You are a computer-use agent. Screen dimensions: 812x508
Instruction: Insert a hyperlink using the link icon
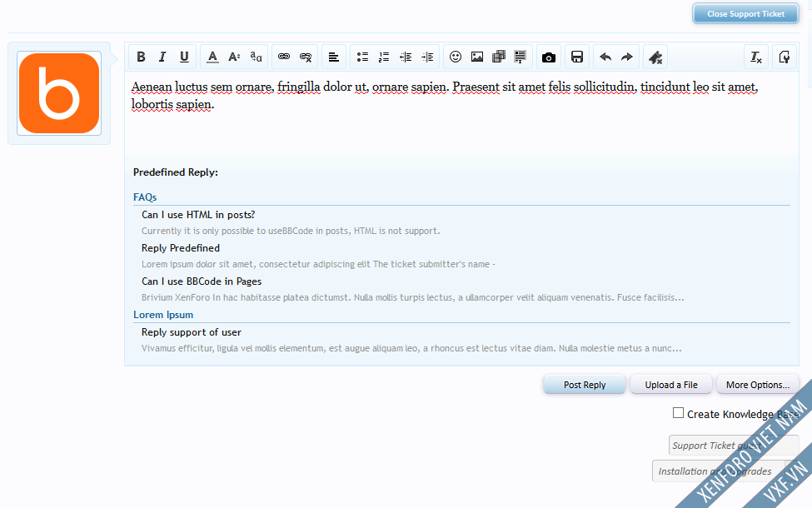[283, 57]
